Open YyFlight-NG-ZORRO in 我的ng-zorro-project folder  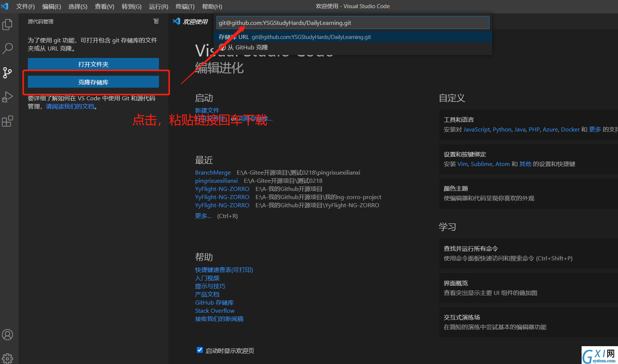pos(222,197)
